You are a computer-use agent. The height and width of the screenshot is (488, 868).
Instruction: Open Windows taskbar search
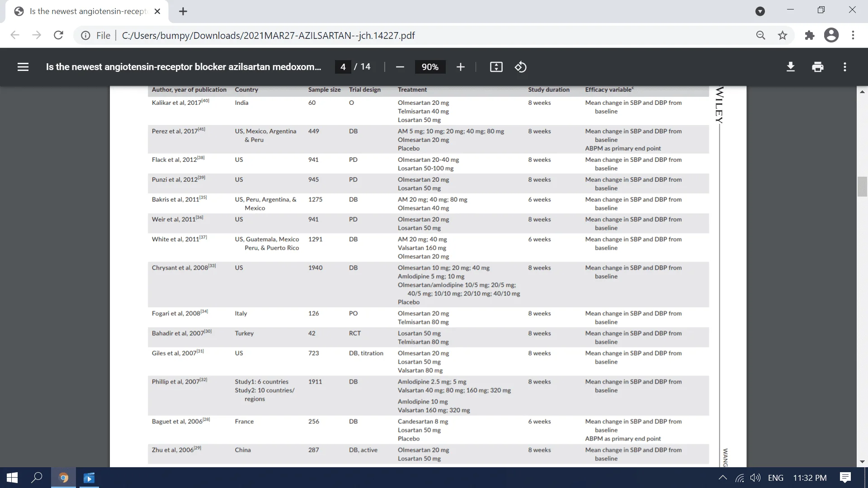click(37, 478)
